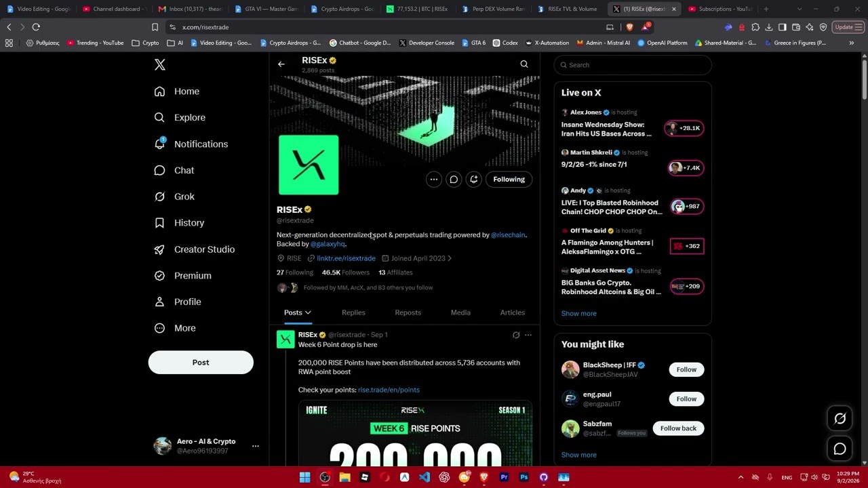Viewport: 868px width, 488px height.
Task: Join Off The Grid live +362
Action: point(687,246)
